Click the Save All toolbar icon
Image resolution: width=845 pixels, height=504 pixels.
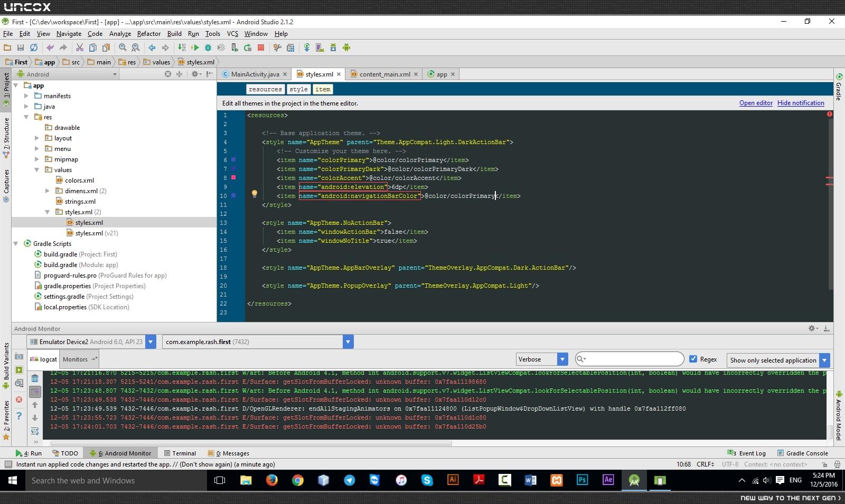pos(21,47)
